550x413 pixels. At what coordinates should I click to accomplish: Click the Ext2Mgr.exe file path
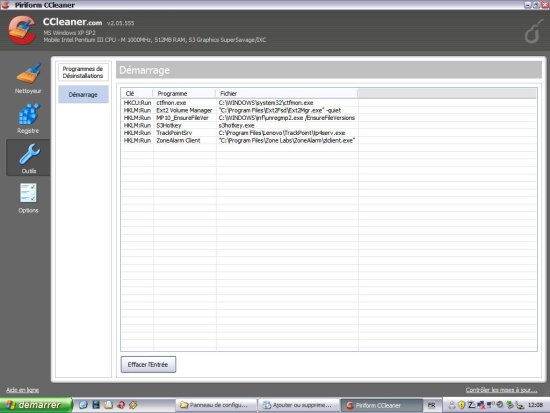pyautogui.click(x=280, y=110)
